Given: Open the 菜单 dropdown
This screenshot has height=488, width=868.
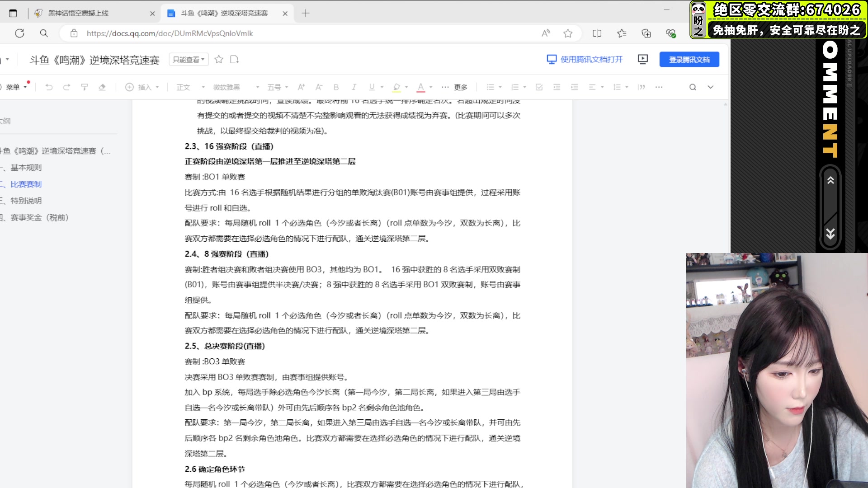Looking at the screenshot, I should click(x=16, y=87).
